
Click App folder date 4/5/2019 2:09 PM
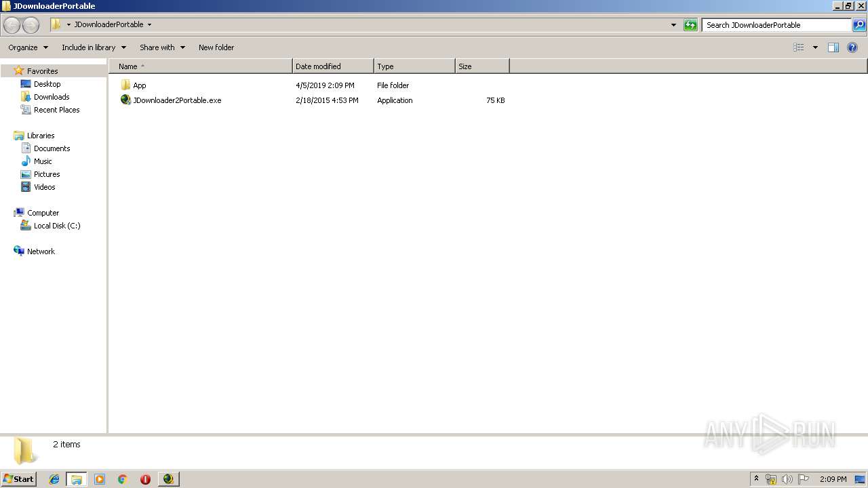(325, 85)
